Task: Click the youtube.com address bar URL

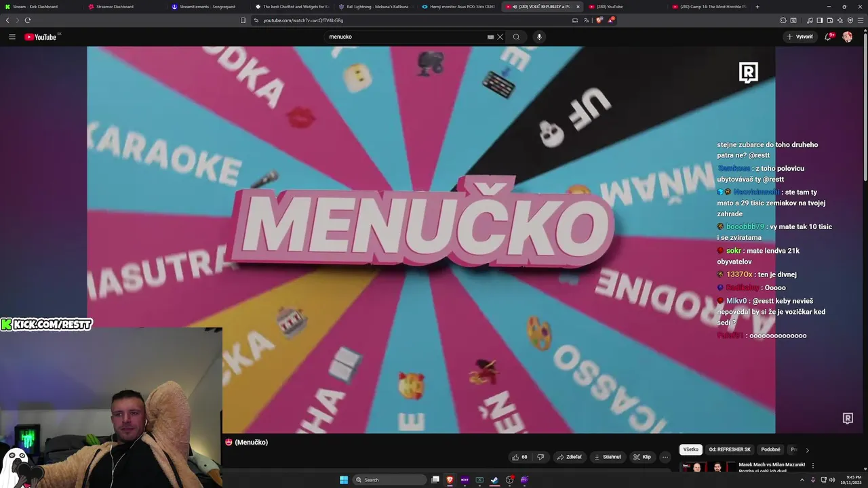Action: click(303, 20)
